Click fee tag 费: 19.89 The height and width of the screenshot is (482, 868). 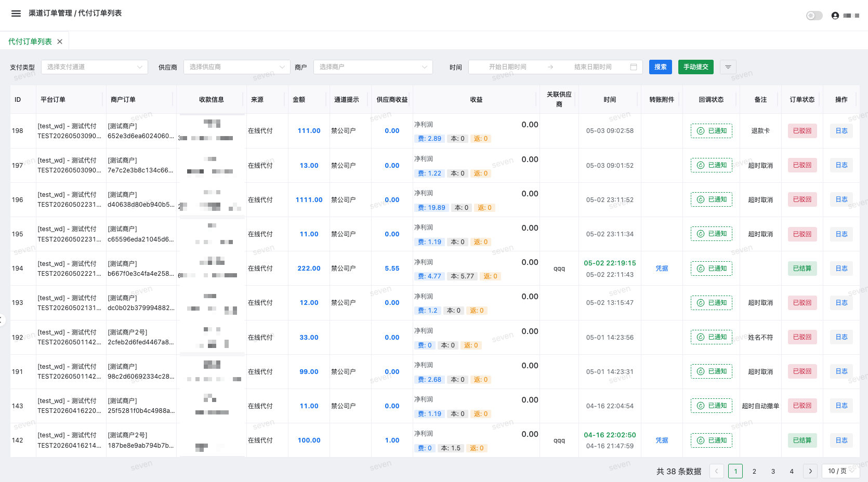tap(431, 208)
